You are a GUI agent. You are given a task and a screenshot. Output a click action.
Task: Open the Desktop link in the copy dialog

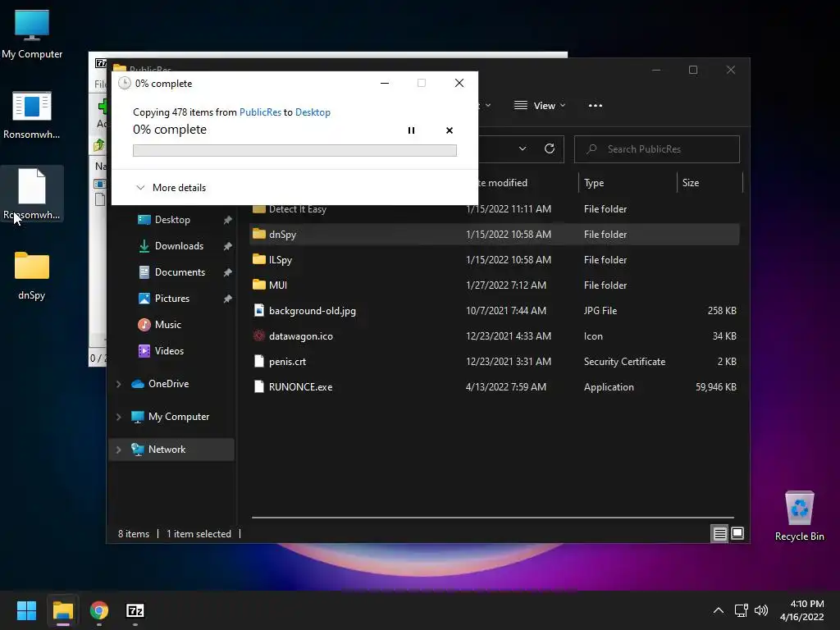click(313, 112)
